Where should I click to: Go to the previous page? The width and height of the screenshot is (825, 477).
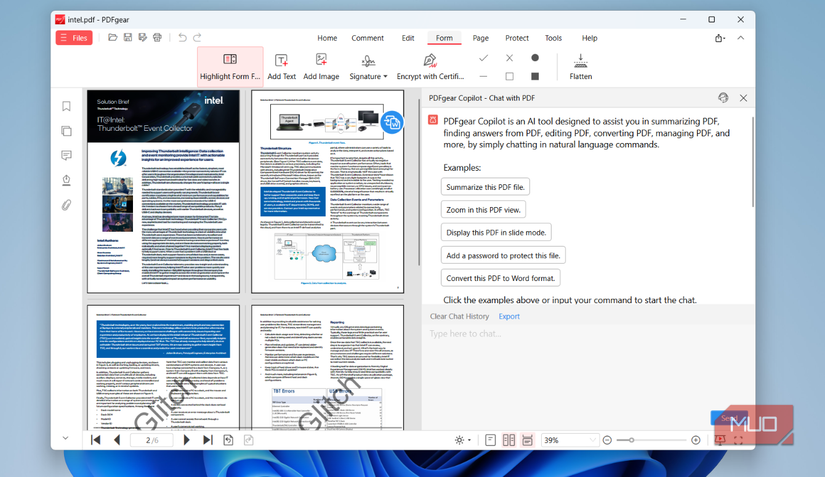tap(117, 440)
